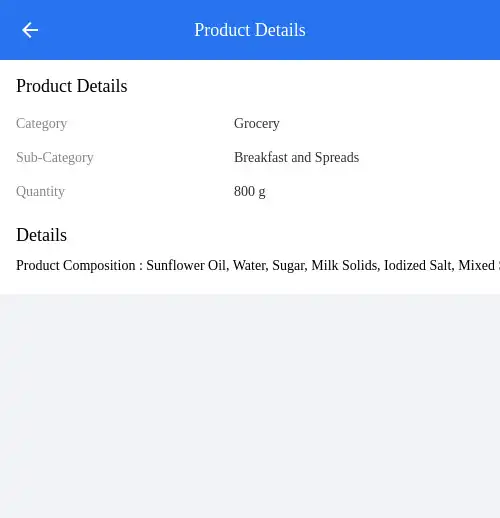Image resolution: width=500 pixels, height=518 pixels.
Task: Open Breakfast and Spreads sub-category value
Action: (x=296, y=158)
